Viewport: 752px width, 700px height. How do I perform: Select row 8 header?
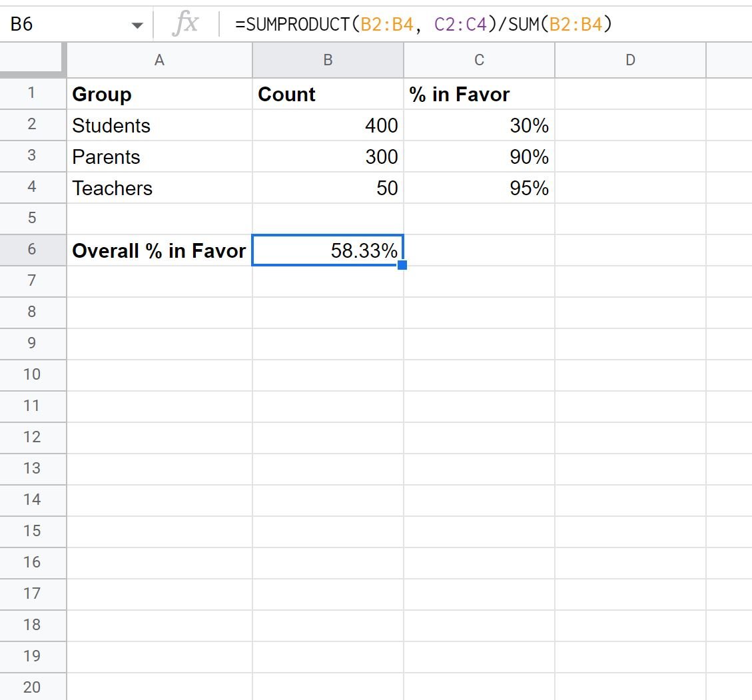[33, 312]
